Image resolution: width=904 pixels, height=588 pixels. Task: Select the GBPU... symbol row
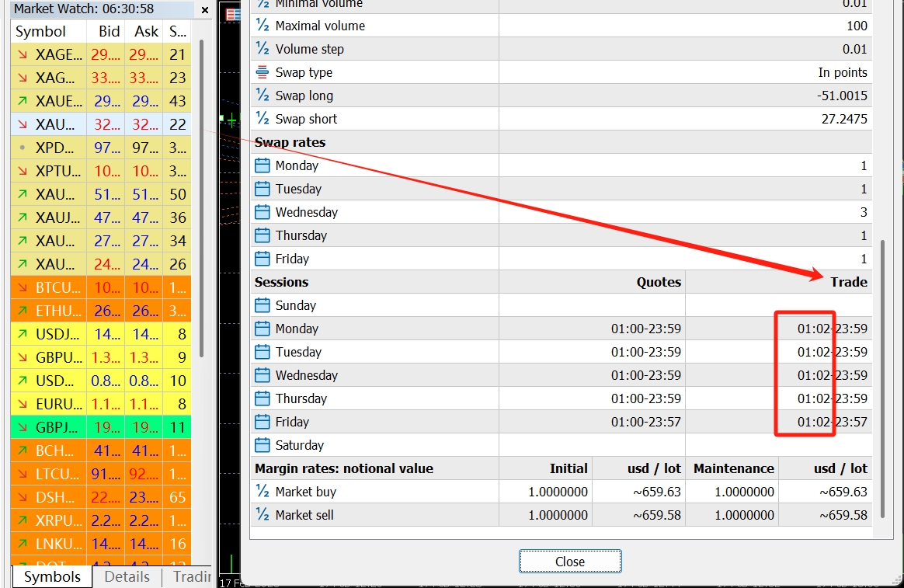[101, 357]
